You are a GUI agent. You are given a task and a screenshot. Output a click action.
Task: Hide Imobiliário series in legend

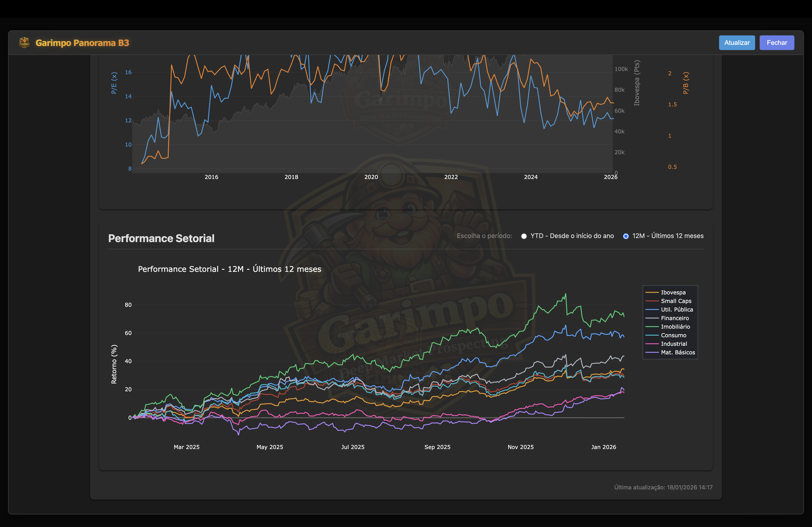(x=675, y=327)
